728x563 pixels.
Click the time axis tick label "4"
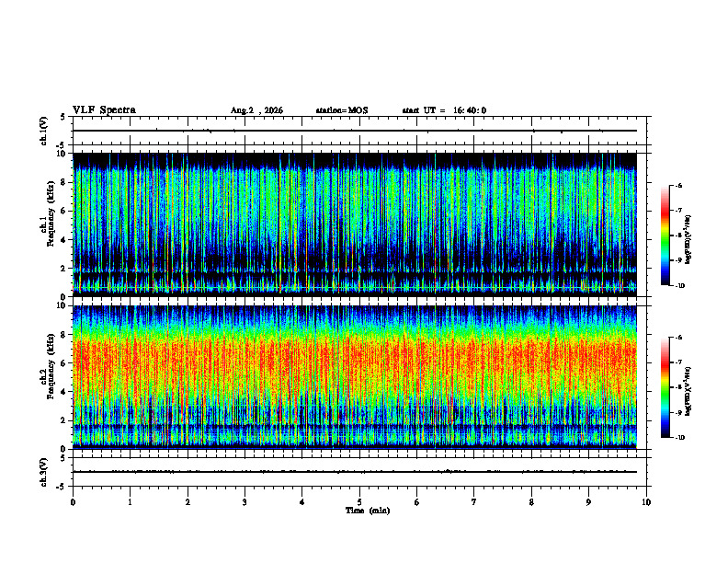point(301,502)
